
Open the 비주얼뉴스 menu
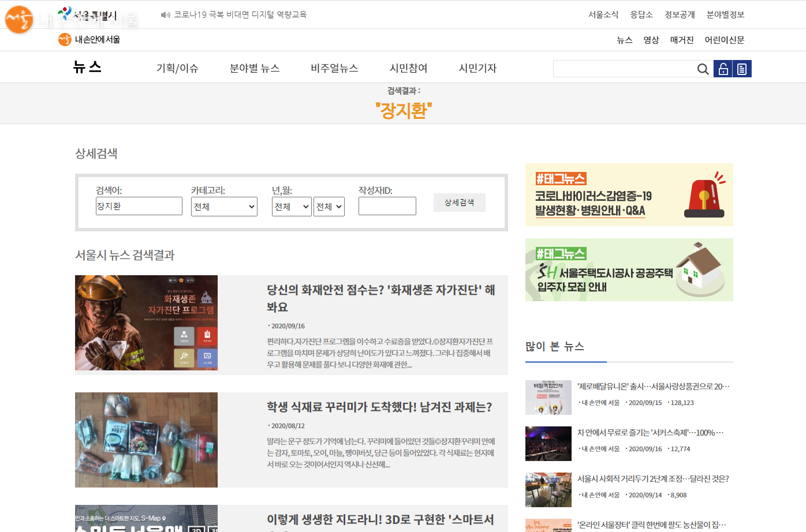(334, 68)
